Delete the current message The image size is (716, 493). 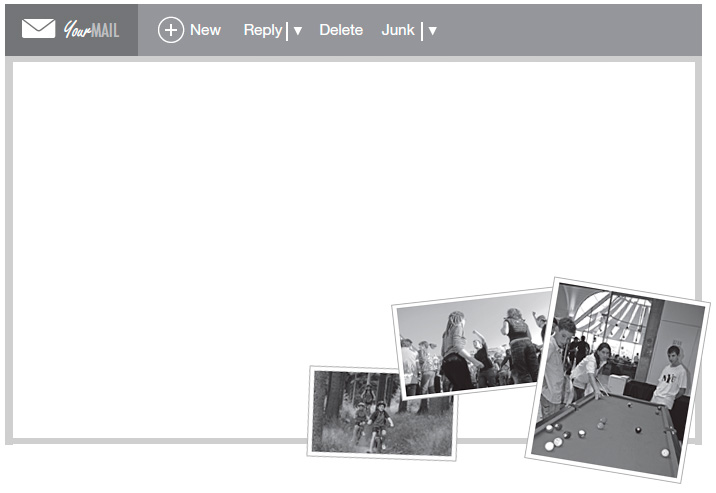click(x=341, y=30)
